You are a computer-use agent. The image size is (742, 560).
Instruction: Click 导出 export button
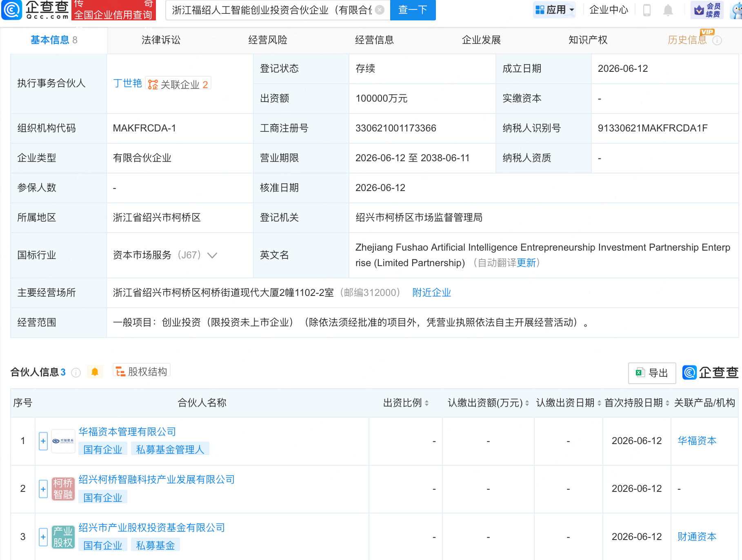click(x=652, y=373)
